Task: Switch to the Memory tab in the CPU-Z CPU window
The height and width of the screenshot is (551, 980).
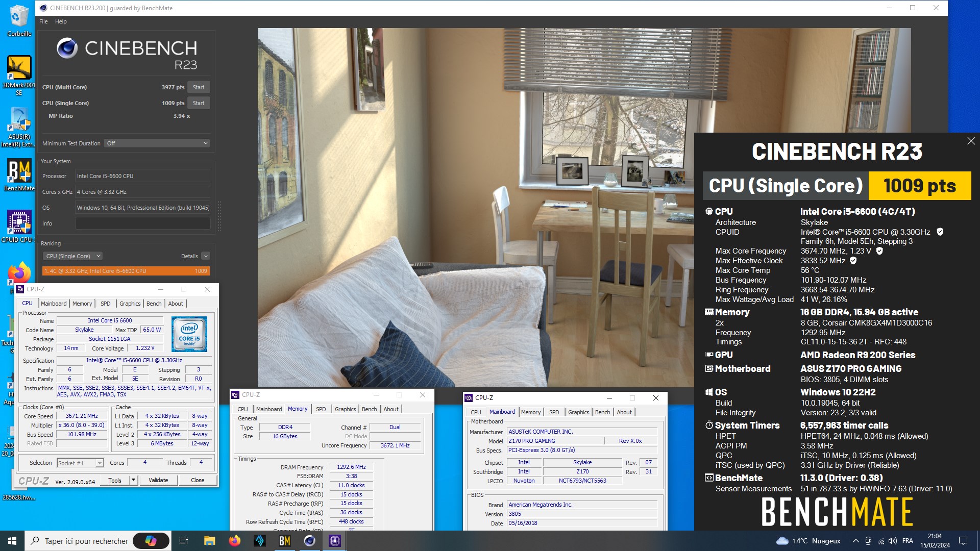Action: 82,304
